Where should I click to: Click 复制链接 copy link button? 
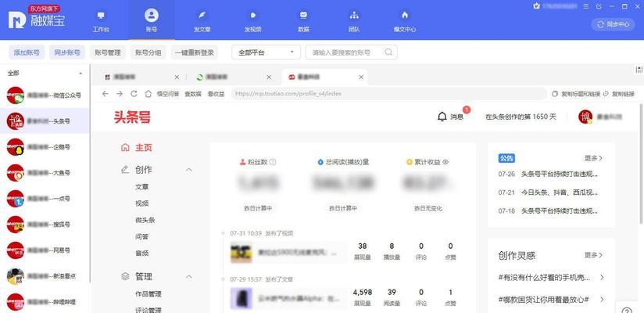coord(619,94)
